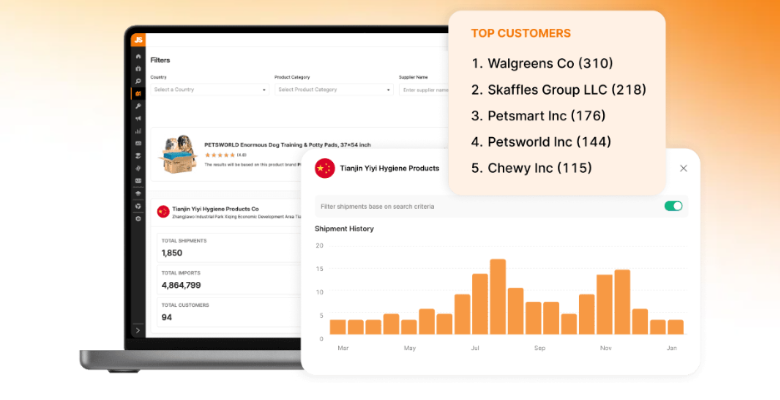Click the PETSWORLD dog pads product thumbnail

pyautogui.click(x=179, y=154)
